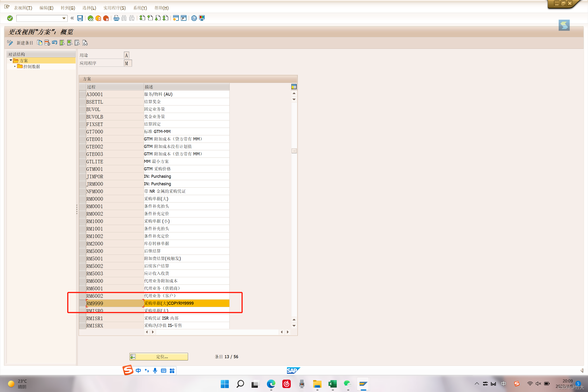
Task: Open the 转到(G) menu
Action: [68, 8]
